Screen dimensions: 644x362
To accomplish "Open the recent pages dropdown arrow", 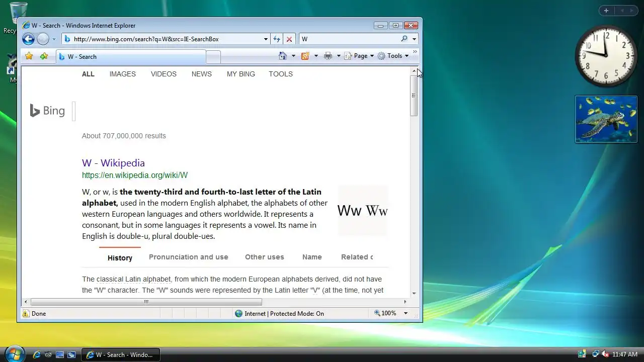I will pyautogui.click(x=54, y=39).
